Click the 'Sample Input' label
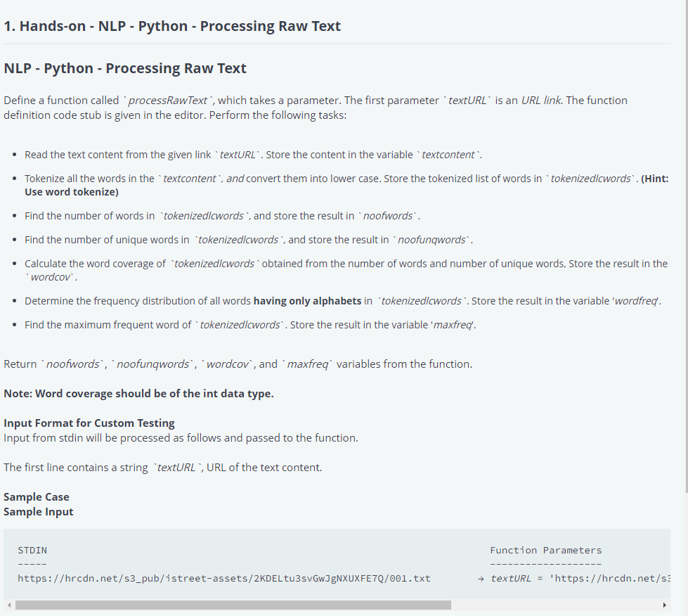Image resolution: width=688 pixels, height=616 pixels. (x=38, y=511)
